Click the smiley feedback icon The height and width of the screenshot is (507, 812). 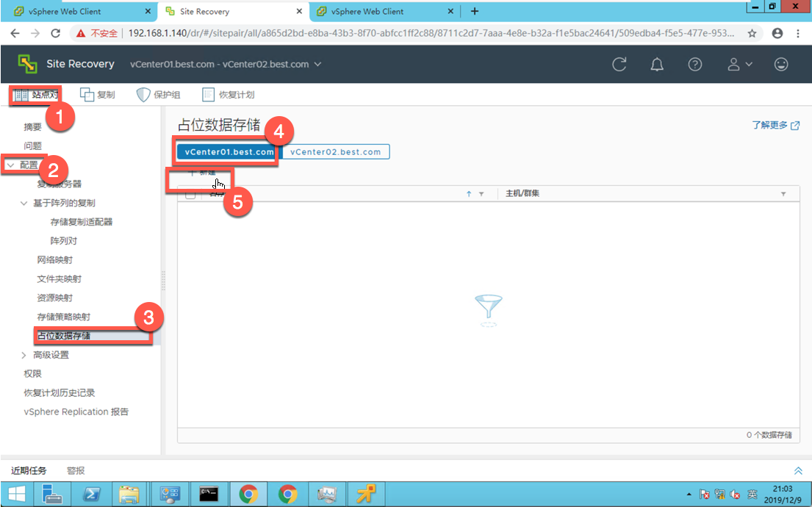[781, 64]
